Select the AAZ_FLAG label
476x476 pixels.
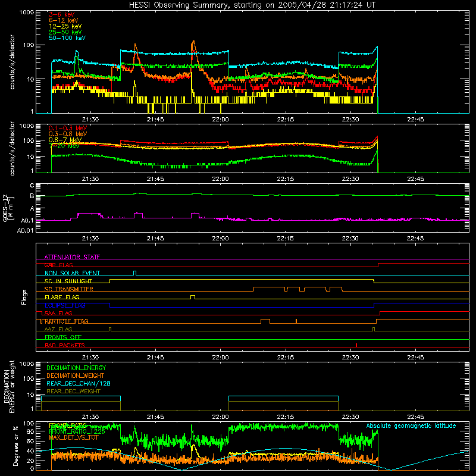coord(58,329)
